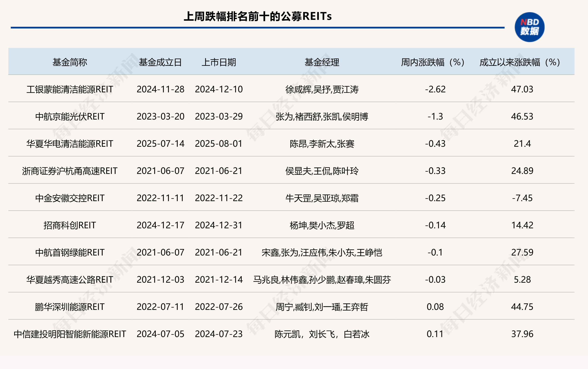Select fund name 中航首钢绿能REIT
This screenshot has height=369, width=588.
[x=70, y=252]
